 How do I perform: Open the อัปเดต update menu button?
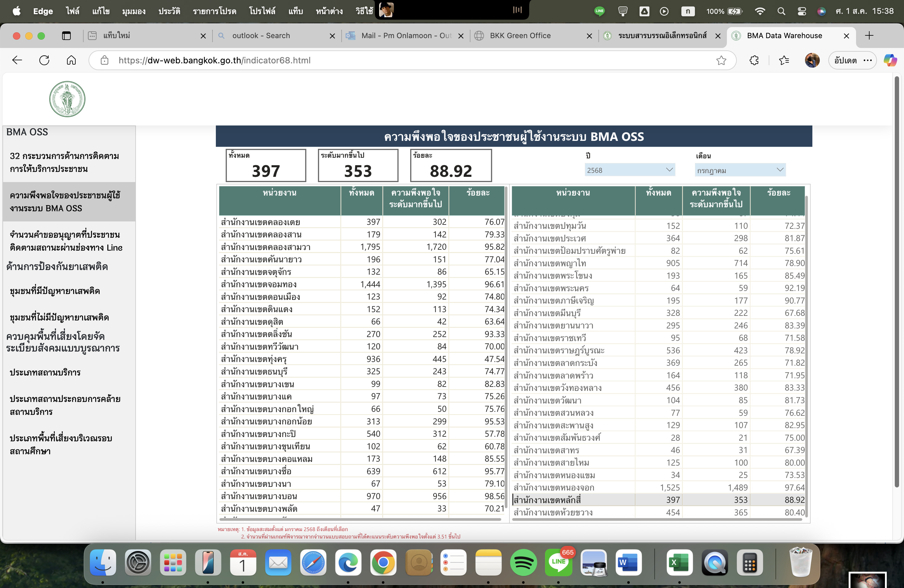coord(852,60)
